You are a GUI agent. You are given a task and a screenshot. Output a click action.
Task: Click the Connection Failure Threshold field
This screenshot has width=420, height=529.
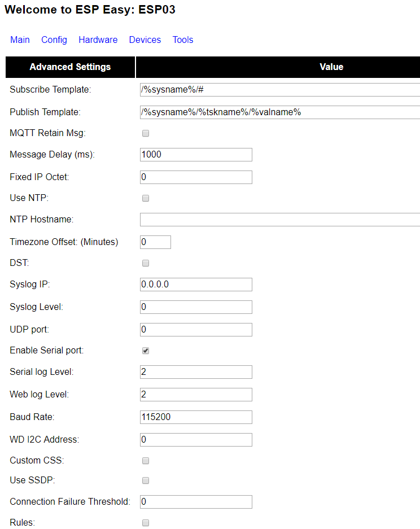coord(196,502)
